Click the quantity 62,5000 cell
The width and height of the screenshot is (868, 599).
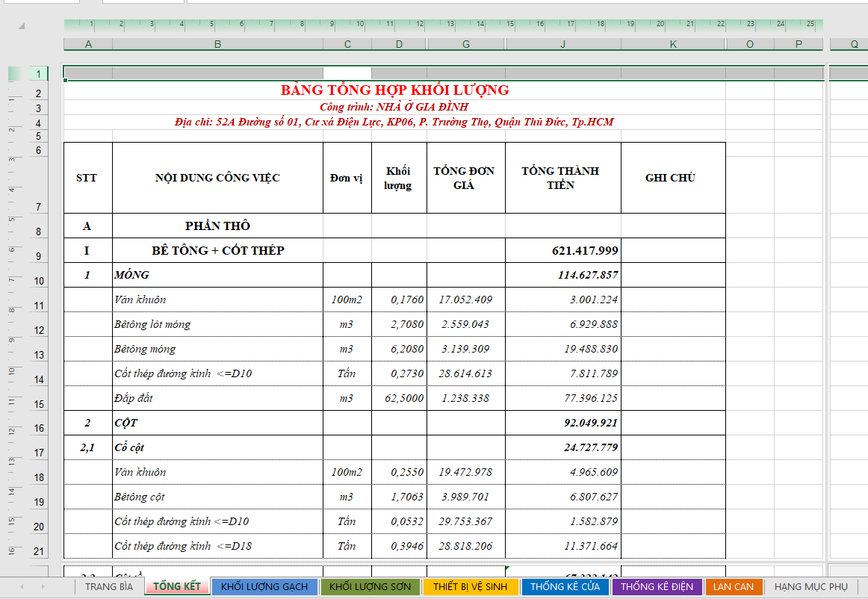point(399,398)
